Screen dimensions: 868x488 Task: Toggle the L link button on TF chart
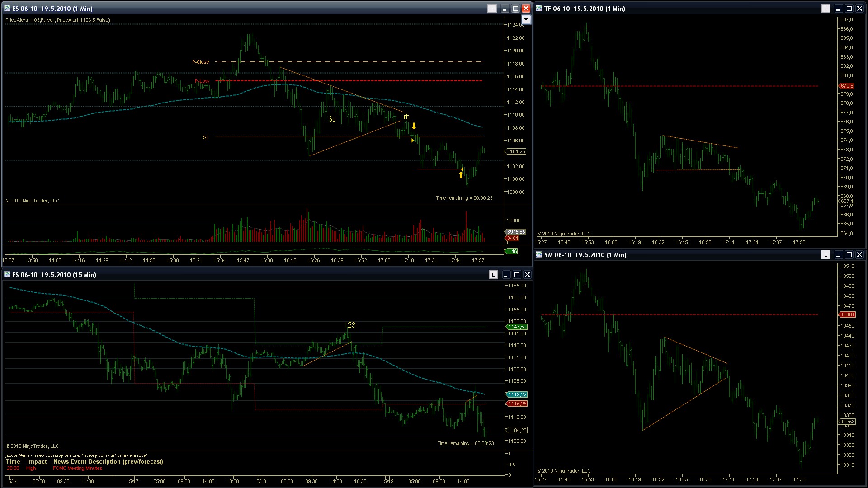pos(826,9)
